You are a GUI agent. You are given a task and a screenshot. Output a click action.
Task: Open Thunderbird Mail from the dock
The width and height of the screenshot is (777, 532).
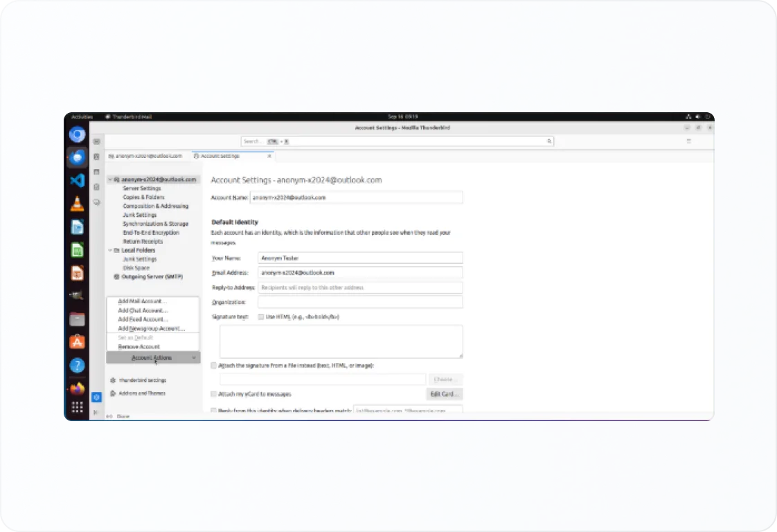click(77, 157)
